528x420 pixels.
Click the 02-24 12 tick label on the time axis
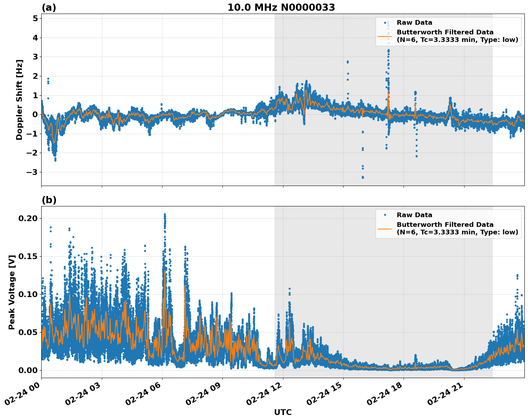click(x=264, y=393)
